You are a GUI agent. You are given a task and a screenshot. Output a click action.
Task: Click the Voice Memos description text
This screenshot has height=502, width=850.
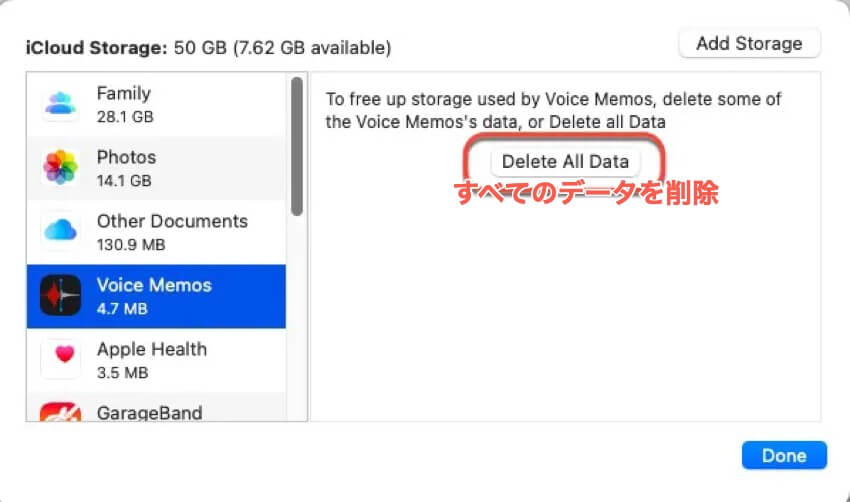point(553,111)
